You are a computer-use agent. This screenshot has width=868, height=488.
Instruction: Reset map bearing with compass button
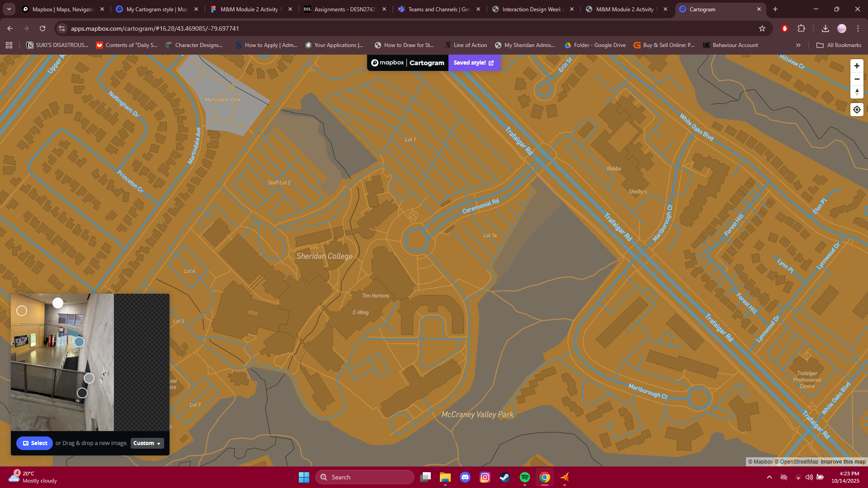coord(857,92)
